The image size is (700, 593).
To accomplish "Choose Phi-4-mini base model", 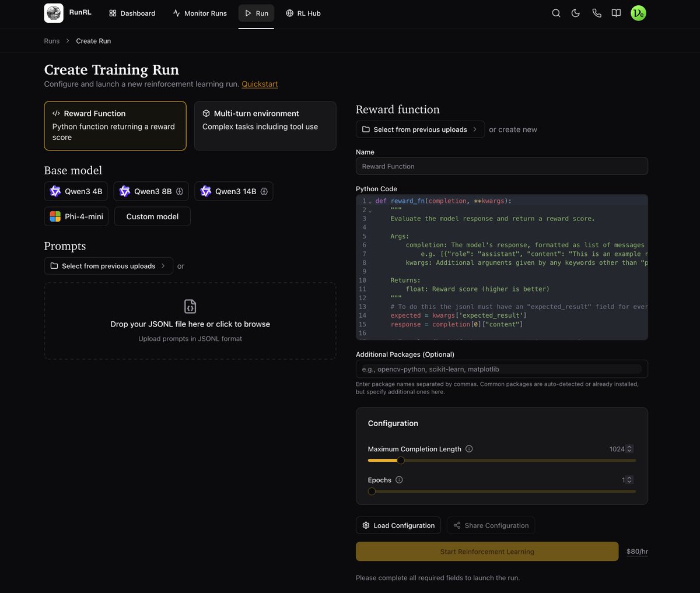I will [x=76, y=216].
